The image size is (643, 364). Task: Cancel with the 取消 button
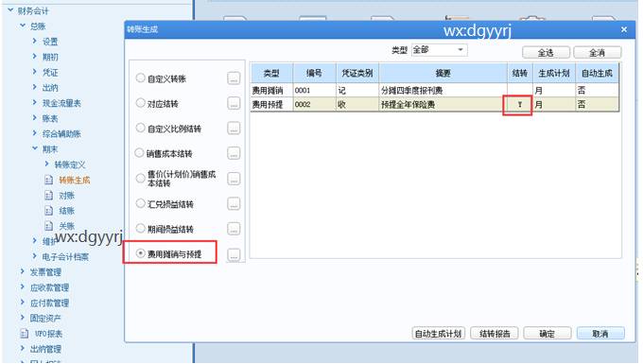(x=600, y=334)
